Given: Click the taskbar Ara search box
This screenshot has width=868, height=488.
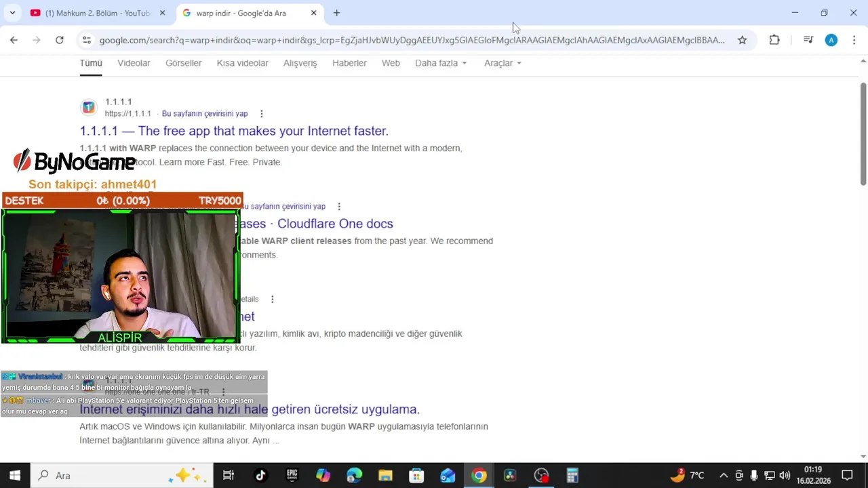Looking at the screenshot, I should tap(122, 475).
